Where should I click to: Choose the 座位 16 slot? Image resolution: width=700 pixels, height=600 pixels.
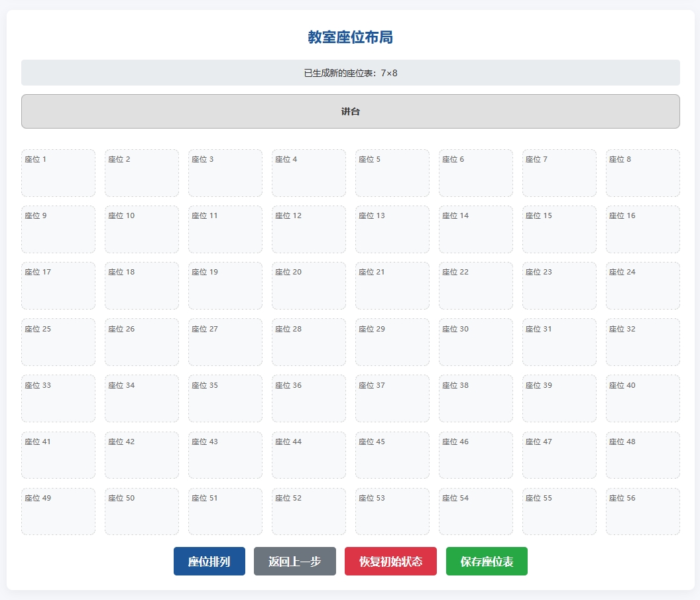(x=643, y=229)
